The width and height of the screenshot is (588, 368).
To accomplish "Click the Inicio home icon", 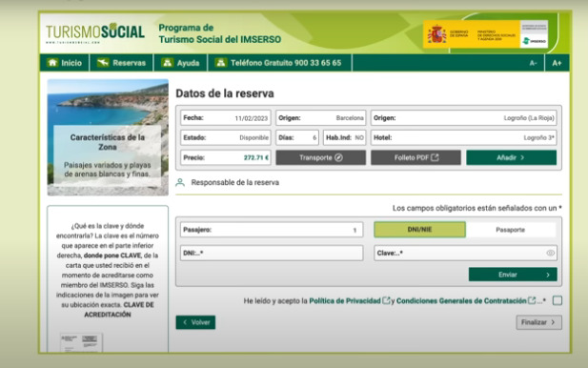I will click(52, 63).
